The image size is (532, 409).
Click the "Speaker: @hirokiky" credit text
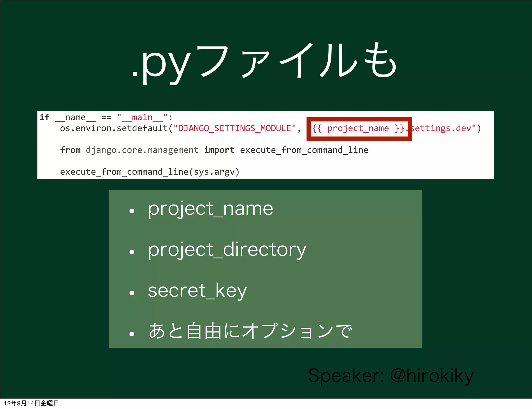coord(391,376)
